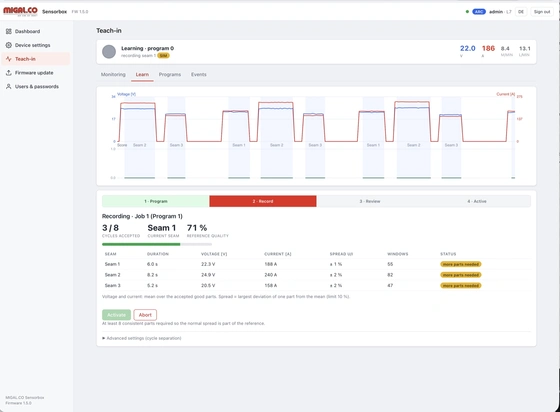This screenshot has width=560, height=412.
Task: Click the DE language button
Action: pos(521,12)
